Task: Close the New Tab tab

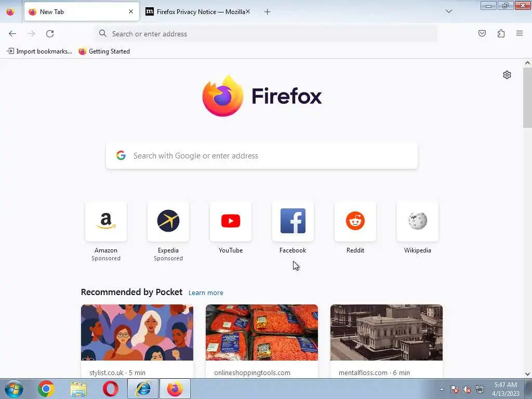Action: pos(131,11)
